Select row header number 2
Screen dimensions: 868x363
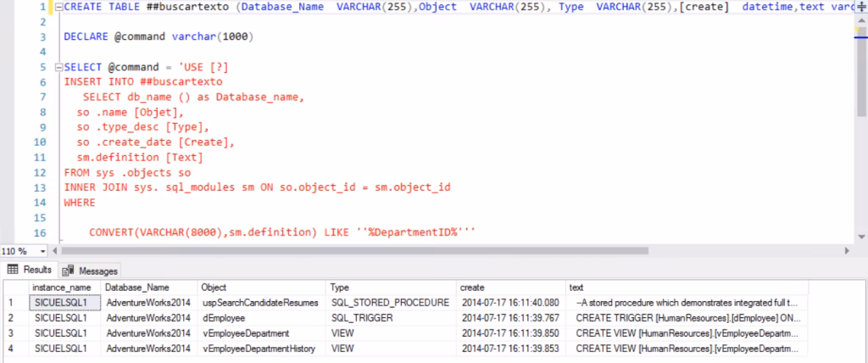(x=16, y=318)
